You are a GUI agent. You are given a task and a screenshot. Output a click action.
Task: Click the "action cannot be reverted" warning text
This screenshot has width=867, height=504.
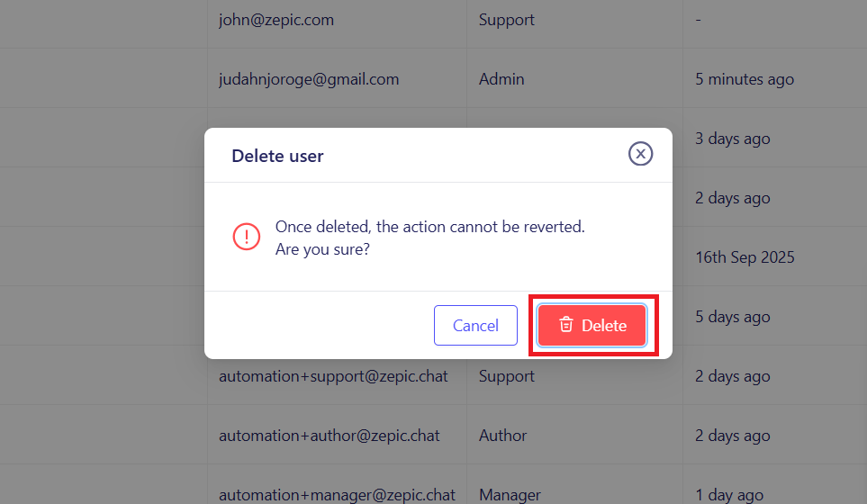click(429, 227)
